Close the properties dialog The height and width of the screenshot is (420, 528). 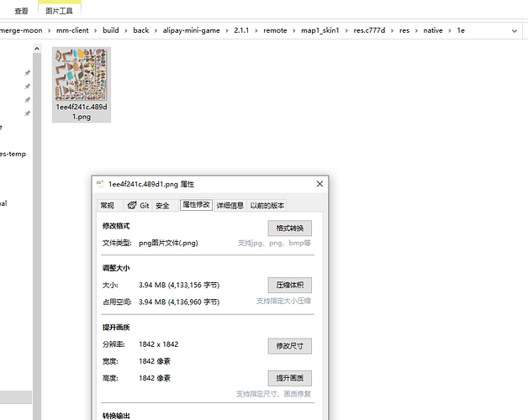(x=319, y=184)
